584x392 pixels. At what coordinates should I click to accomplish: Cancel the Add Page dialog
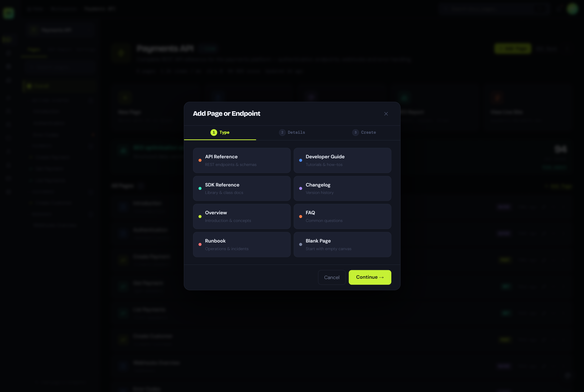point(332,277)
